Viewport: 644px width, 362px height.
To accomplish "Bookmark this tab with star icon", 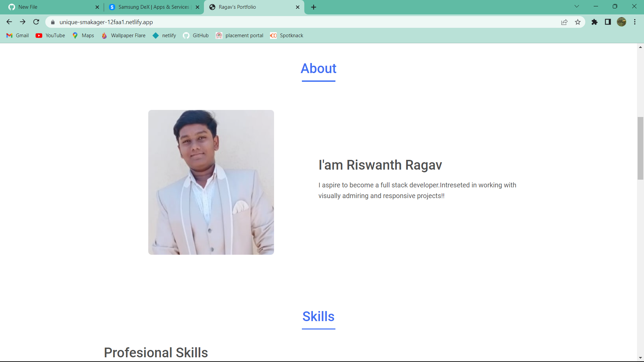I will pos(578,22).
